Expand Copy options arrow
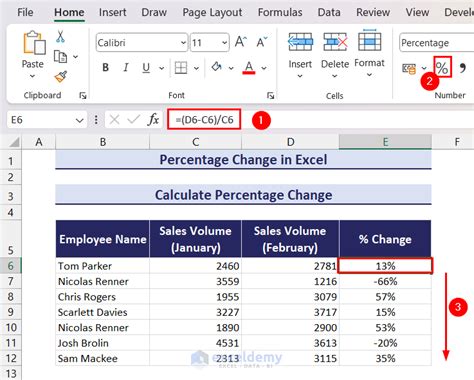Screen dimensions: 474x380 (76, 57)
